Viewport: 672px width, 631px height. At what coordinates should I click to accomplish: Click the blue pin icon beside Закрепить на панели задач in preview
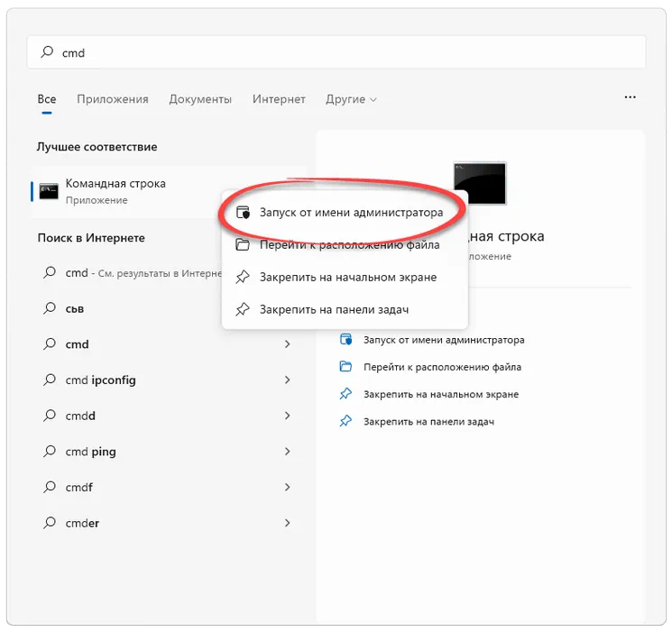click(x=345, y=421)
